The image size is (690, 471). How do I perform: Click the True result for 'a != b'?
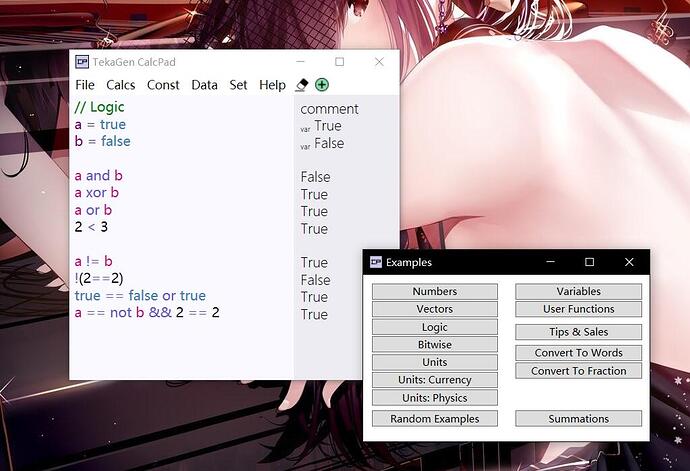pyautogui.click(x=314, y=263)
